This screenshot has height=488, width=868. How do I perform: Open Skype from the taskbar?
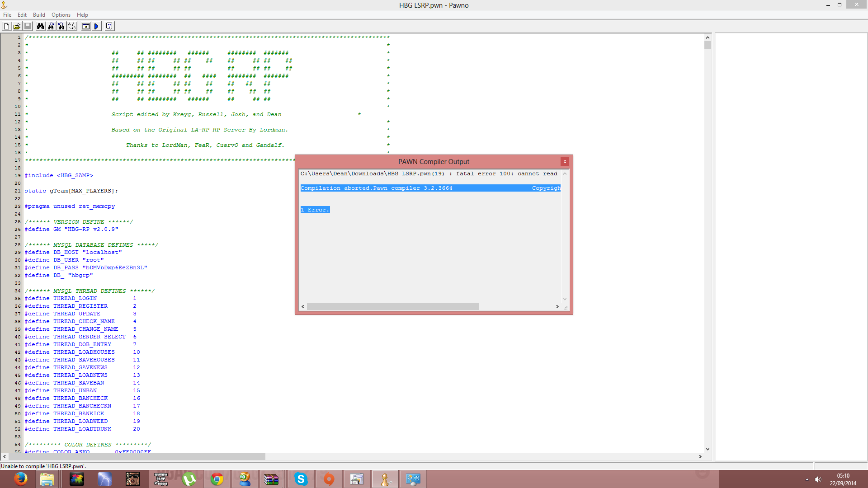(301, 479)
